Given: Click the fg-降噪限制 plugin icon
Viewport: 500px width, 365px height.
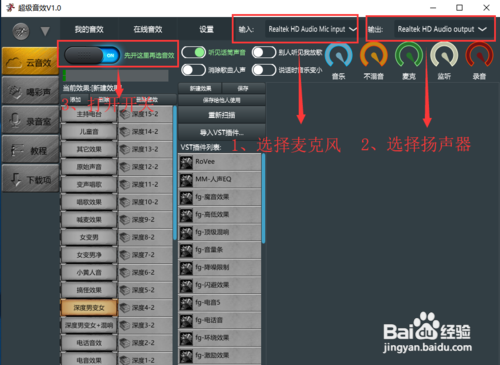Looking at the screenshot, I should click(186, 268).
